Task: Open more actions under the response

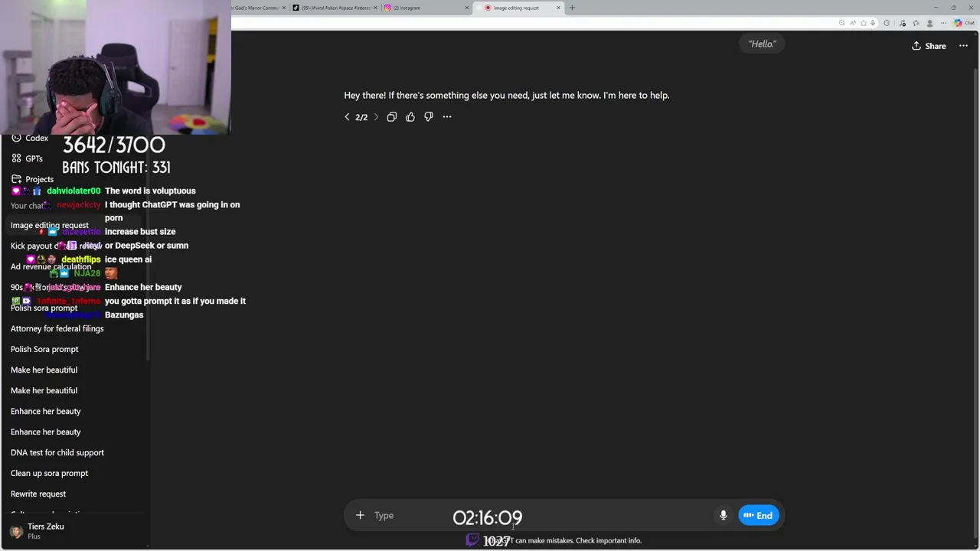Action: coord(447,117)
